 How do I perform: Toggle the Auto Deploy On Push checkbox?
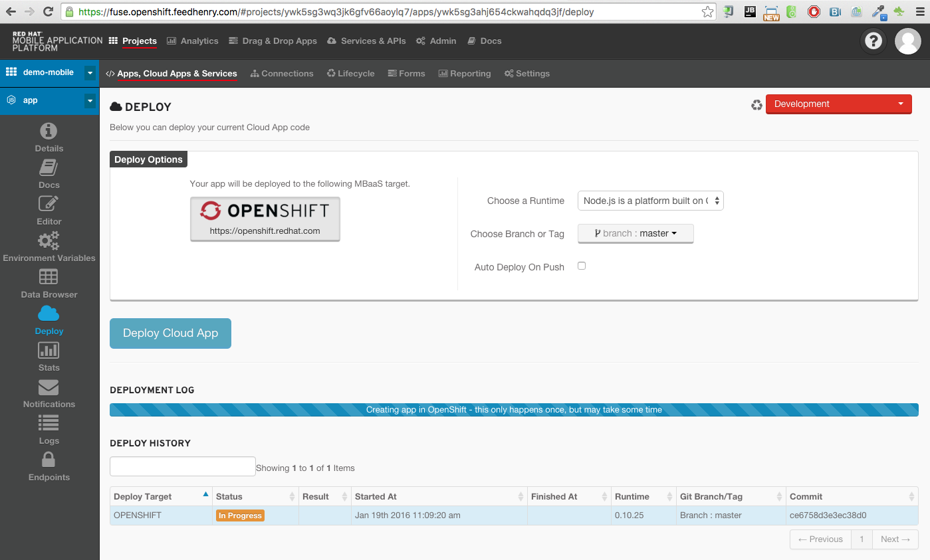(582, 266)
